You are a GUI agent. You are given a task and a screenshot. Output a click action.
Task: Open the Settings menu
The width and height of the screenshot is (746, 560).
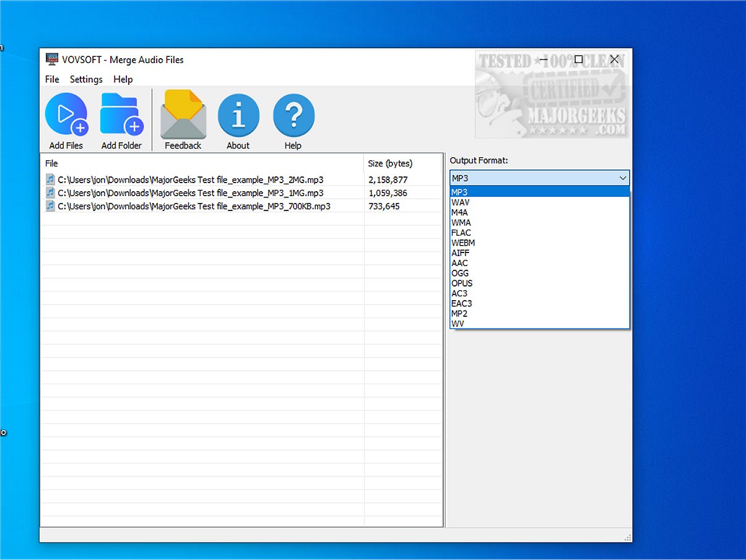click(x=86, y=79)
